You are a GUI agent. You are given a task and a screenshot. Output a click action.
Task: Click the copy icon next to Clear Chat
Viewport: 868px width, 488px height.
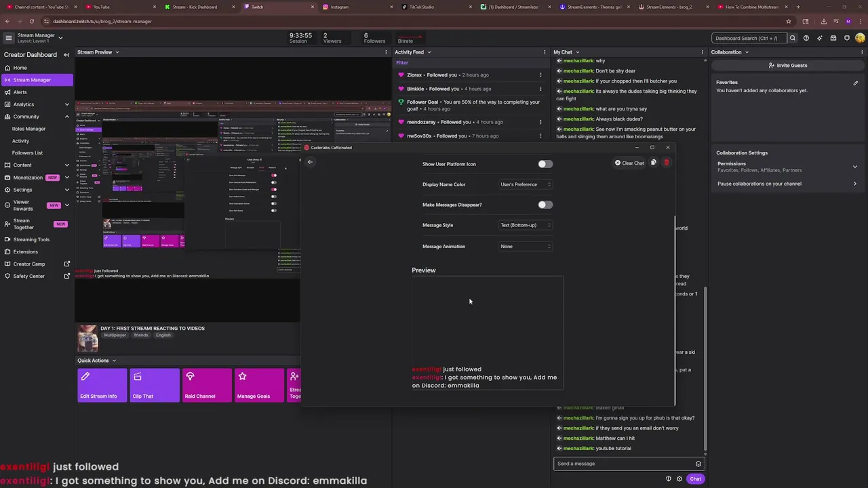(653, 163)
